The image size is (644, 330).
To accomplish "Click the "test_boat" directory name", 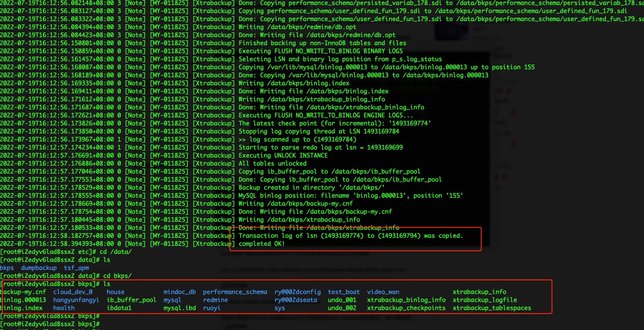I will (344, 292).
